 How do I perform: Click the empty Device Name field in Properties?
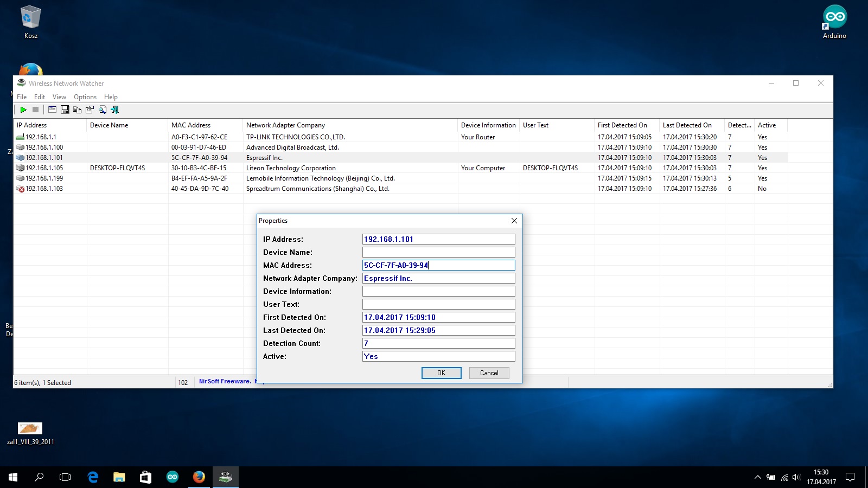(438, 252)
